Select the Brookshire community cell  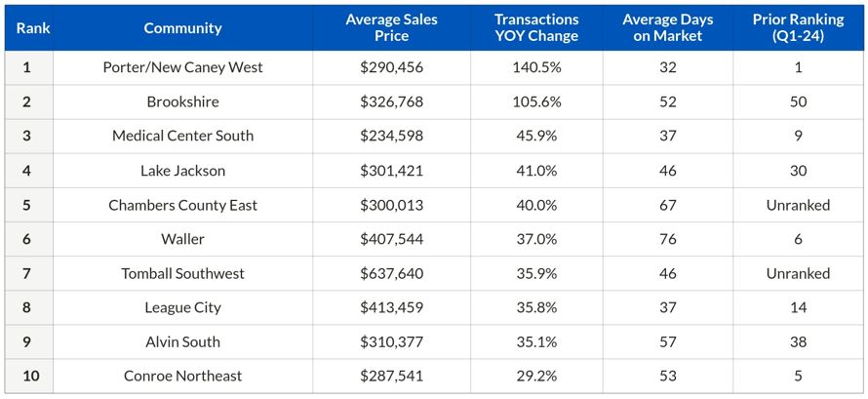click(x=182, y=101)
